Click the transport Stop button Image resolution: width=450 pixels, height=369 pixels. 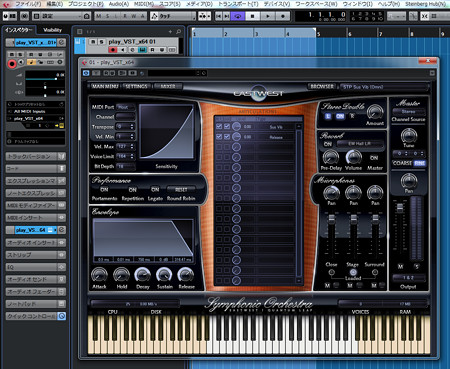coord(253,16)
